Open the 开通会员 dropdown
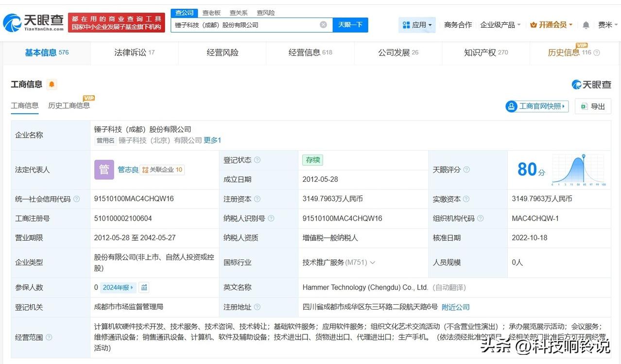The width and height of the screenshot is (621, 364). [x=552, y=25]
